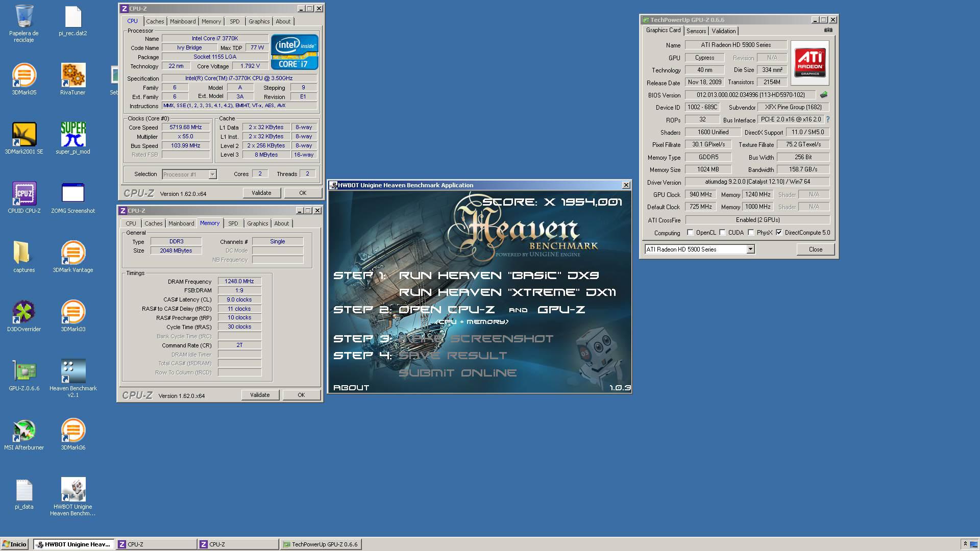This screenshot has height=551, width=980.
Task: Launch HWBOT Unigine Heaven desktop shortcut
Action: click(73, 497)
